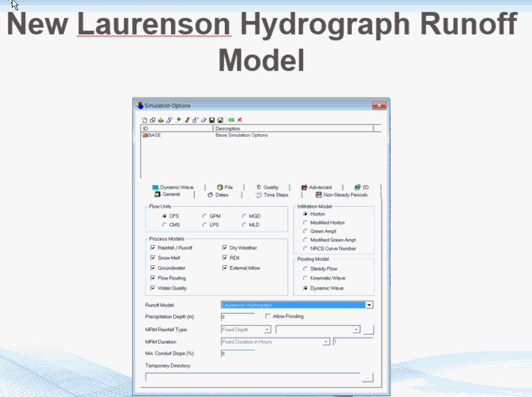Click the eraser delete icon on the toolbar
The height and width of the screenshot is (397, 532).
[203, 120]
